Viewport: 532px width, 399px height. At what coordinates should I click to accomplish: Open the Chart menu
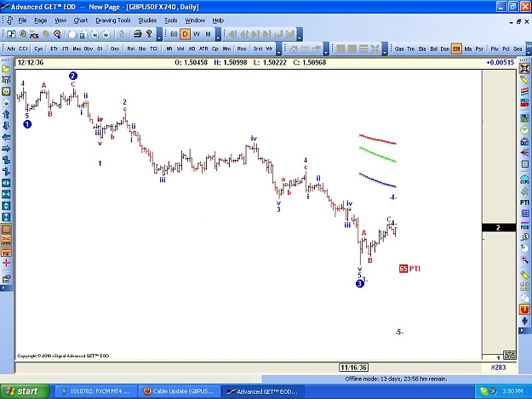[81, 20]
